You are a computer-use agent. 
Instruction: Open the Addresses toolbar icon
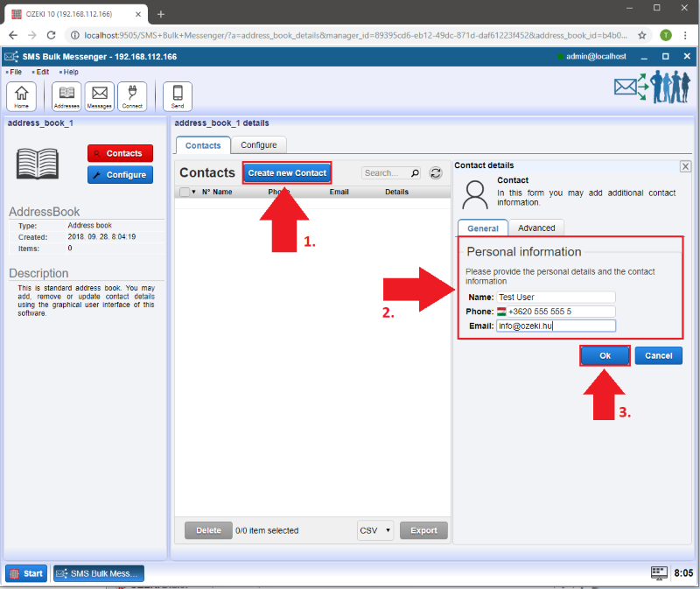[x=66, y=95]
